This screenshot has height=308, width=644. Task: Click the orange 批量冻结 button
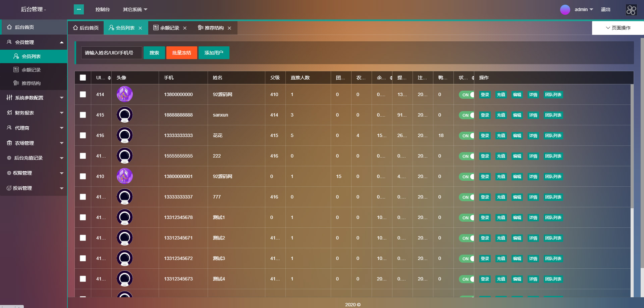182,53
